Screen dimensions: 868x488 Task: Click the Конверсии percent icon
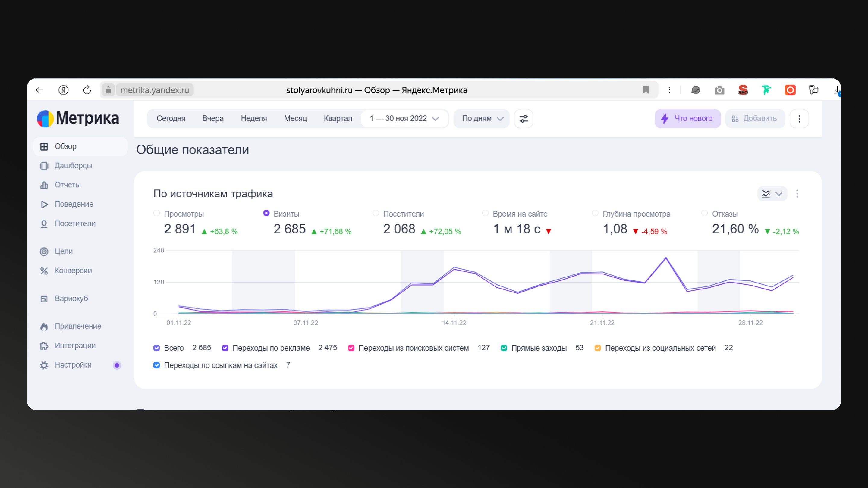click(44, 271)
